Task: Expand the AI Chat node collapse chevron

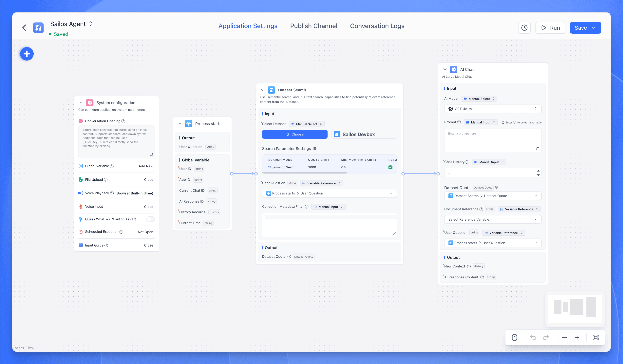Action: pos(445,69)
